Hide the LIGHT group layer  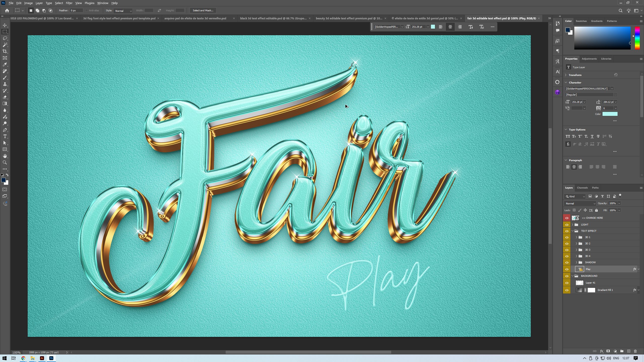(567, 225)
